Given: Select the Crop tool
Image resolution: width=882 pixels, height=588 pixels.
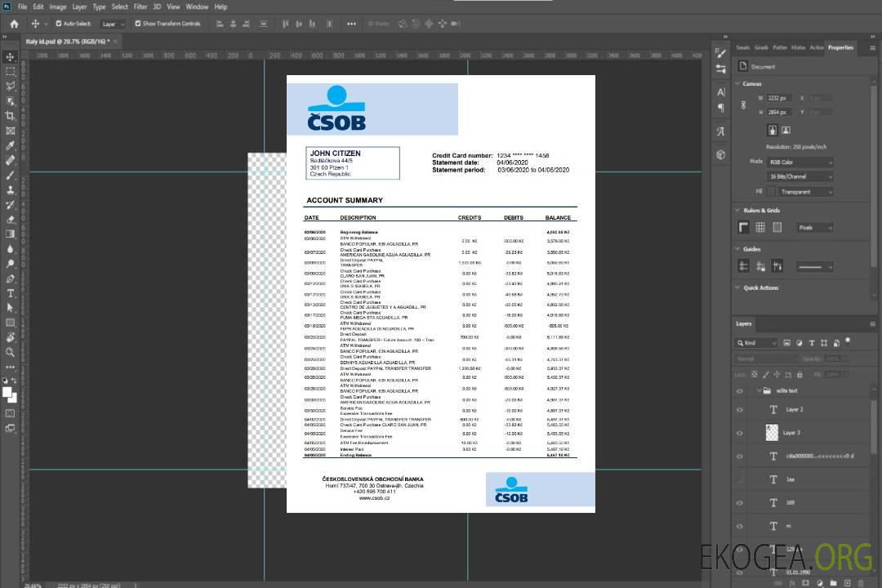Looking at the screenshot, I should click(x=11, y=116).
